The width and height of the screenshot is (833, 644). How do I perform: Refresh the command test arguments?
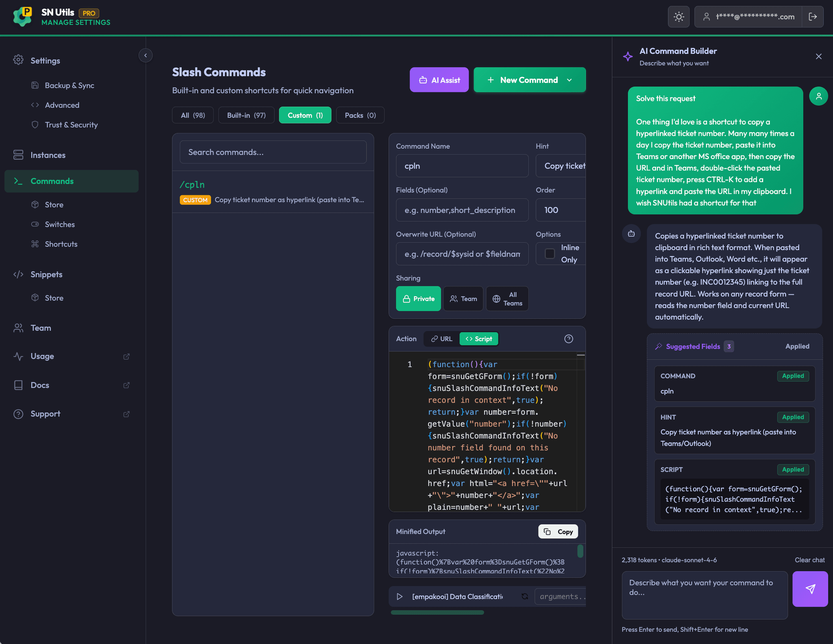tap(525, 596)
